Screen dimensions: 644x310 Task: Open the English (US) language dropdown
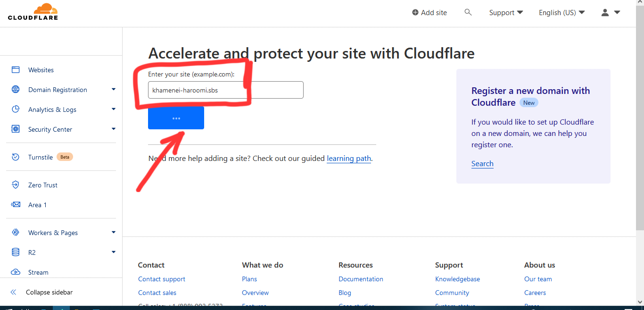pyautogui.click(x=561, y=13)
